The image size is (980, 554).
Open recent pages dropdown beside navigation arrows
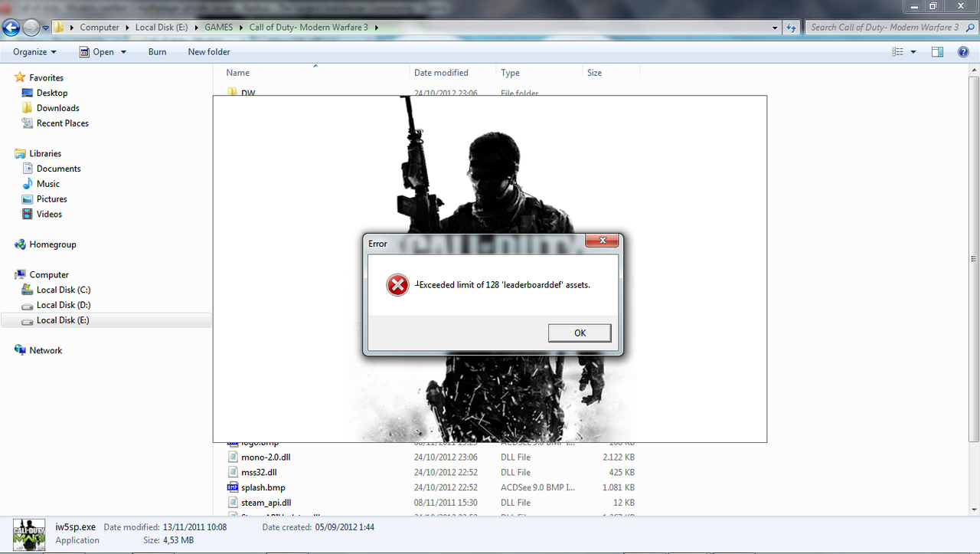click(x=46, y=28)
